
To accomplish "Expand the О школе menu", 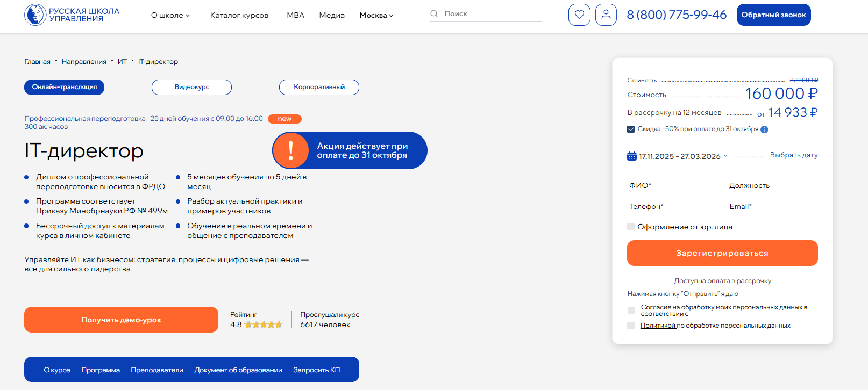I will 170,15.
